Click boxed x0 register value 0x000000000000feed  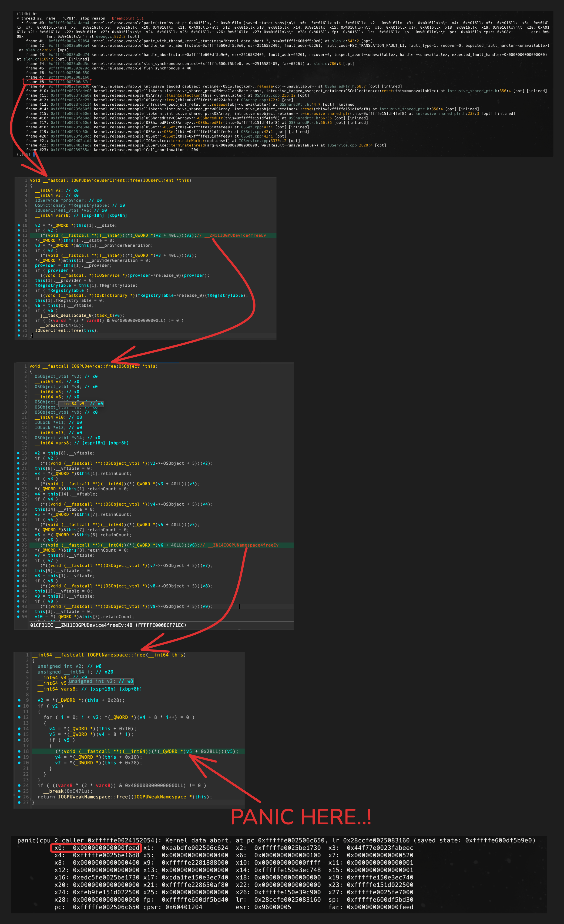point(106,848)
